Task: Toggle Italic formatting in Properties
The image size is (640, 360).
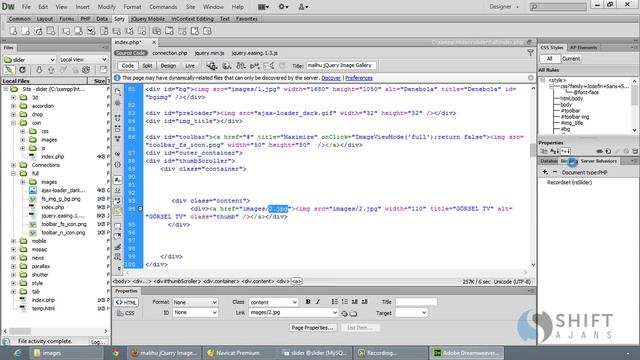Action: pyautogui.click(x=318, y=302)
